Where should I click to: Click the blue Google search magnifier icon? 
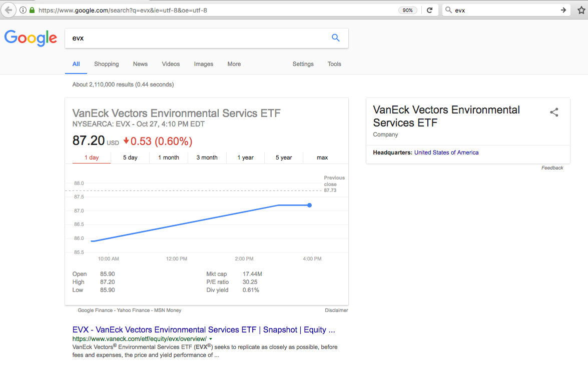[x=336, y=38]
